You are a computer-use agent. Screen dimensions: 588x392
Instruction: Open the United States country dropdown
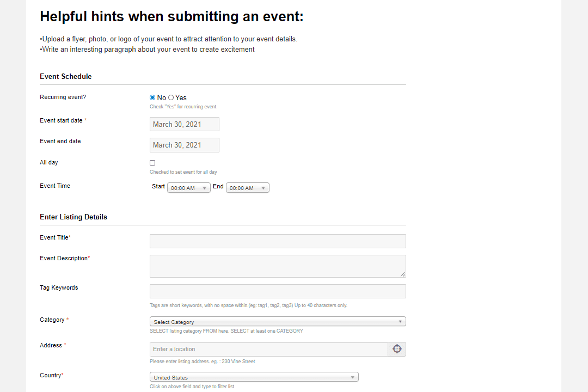[x=254, y=377]
